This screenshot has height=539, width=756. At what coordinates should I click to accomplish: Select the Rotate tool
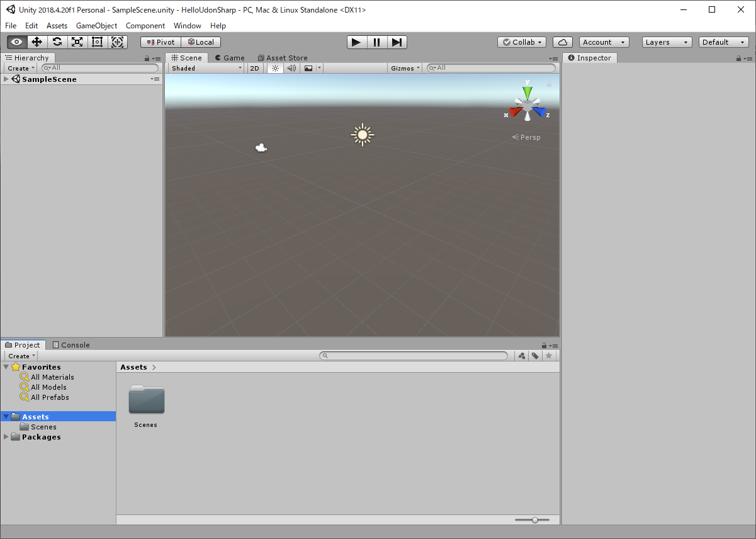click(x=57, y=42)
